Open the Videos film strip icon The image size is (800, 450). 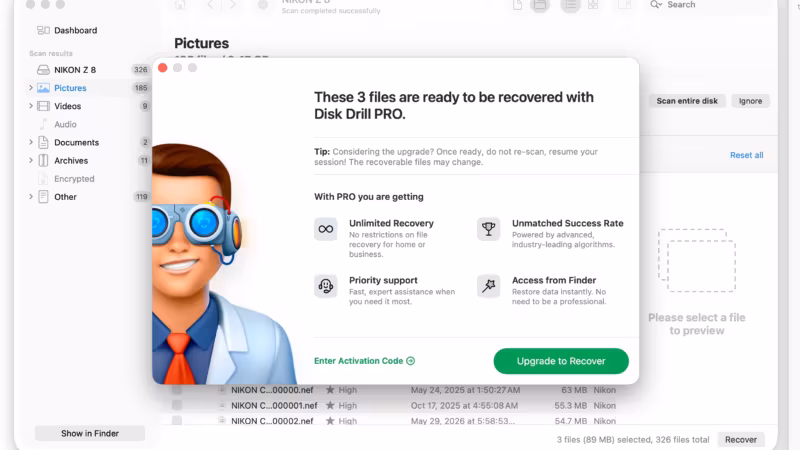pyautogui.click(x=43, y=106)
